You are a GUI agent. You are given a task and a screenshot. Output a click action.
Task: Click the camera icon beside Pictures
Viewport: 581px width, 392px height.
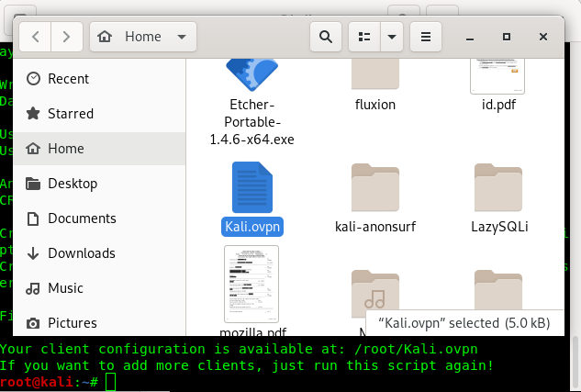pos(33,323)
